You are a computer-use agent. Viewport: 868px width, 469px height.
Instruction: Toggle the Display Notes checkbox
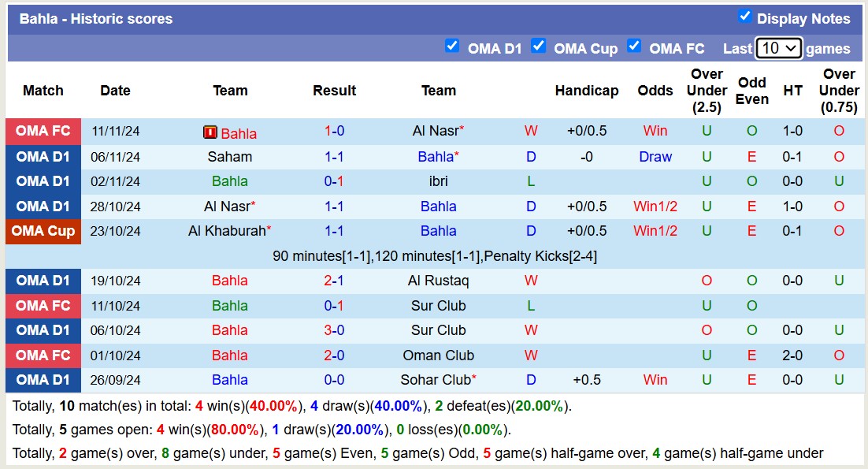click(745, 17)
